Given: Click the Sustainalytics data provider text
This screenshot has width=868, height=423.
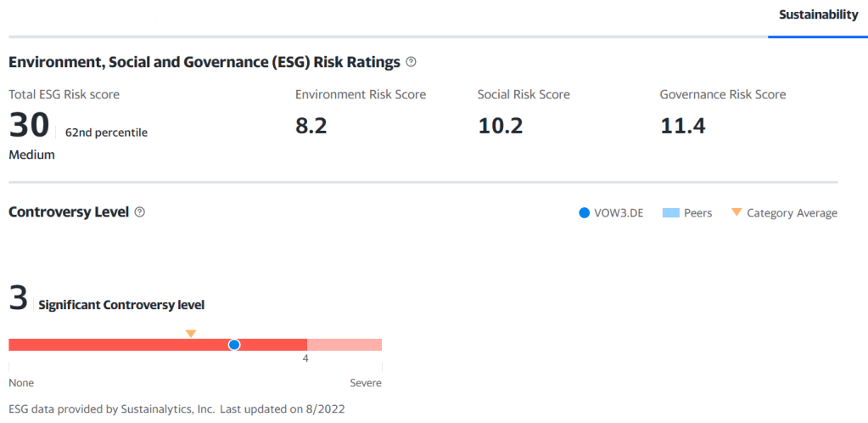Looking at the screenshot, I should tap(111, 409).
